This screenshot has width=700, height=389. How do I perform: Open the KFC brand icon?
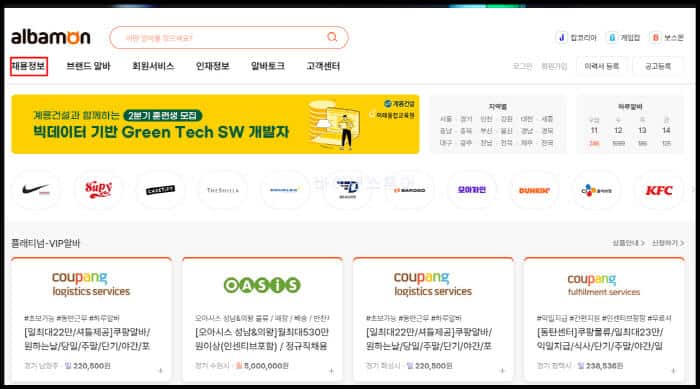tap(659, 190)
